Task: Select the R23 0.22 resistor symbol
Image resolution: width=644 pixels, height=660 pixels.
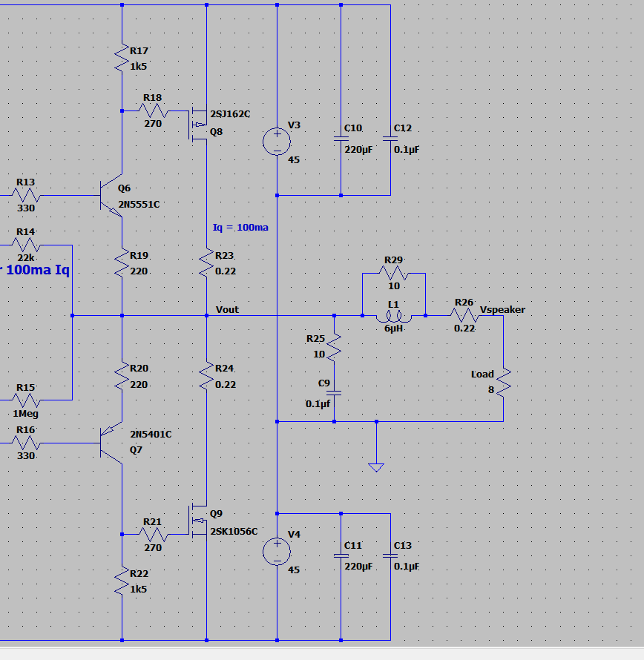Action: (206, 263)
